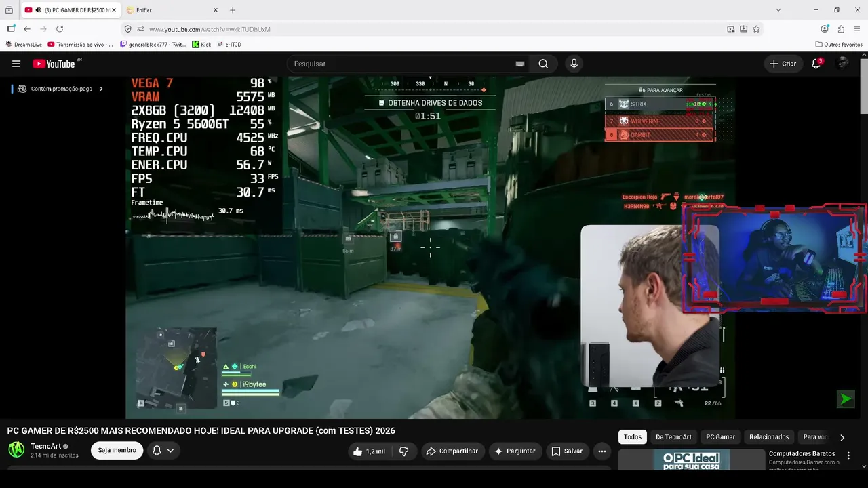Screen dimensions: 868x488
Task: Go forward to the next page
Action: [43, 29]
